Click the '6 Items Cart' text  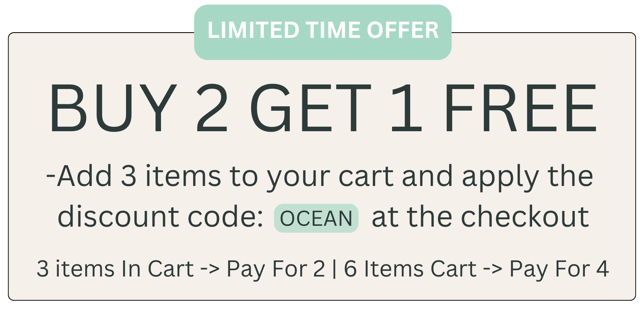click(x=410, y=269)
